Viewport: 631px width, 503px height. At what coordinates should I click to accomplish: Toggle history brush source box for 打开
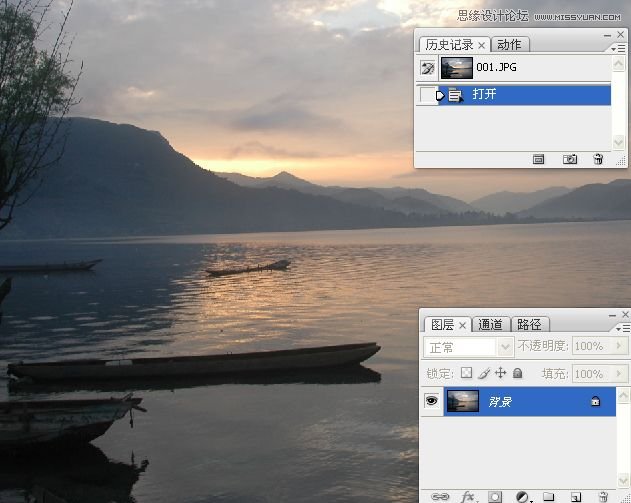click(427, 95)
